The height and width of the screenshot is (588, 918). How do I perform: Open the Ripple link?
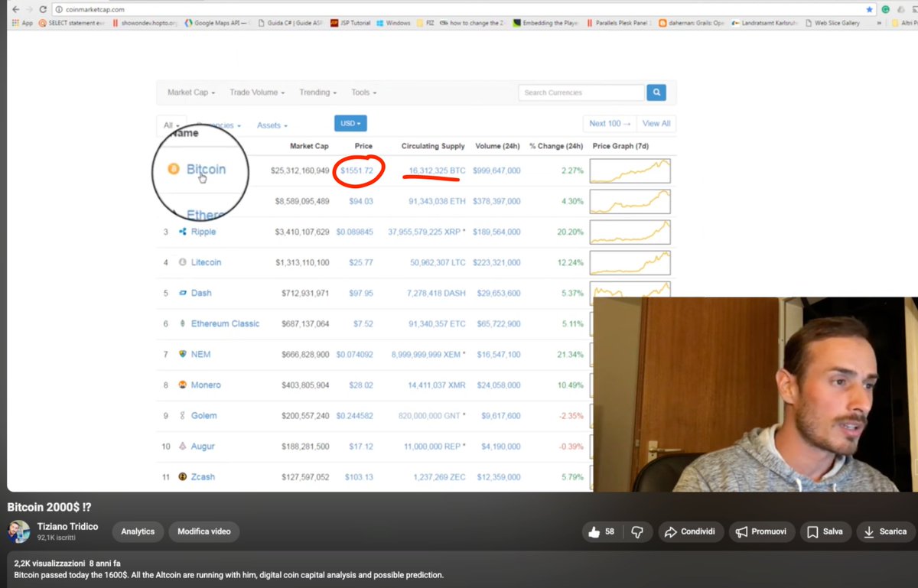tap(203, 232)
